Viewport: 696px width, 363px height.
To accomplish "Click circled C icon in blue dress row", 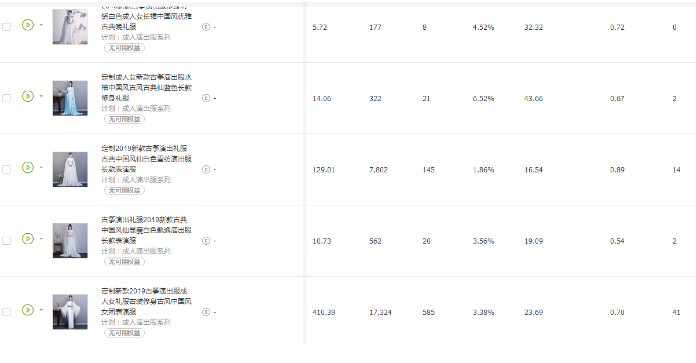I will point(206,98).
